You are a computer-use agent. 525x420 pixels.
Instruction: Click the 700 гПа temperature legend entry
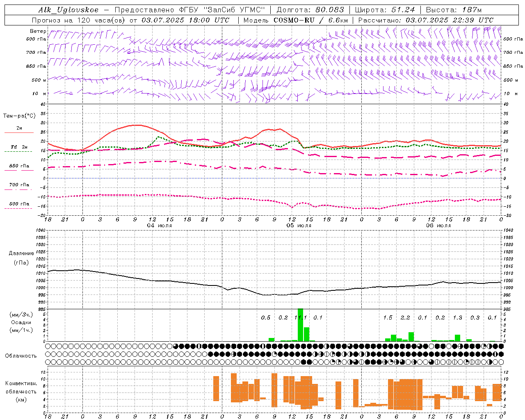[19, 185]
